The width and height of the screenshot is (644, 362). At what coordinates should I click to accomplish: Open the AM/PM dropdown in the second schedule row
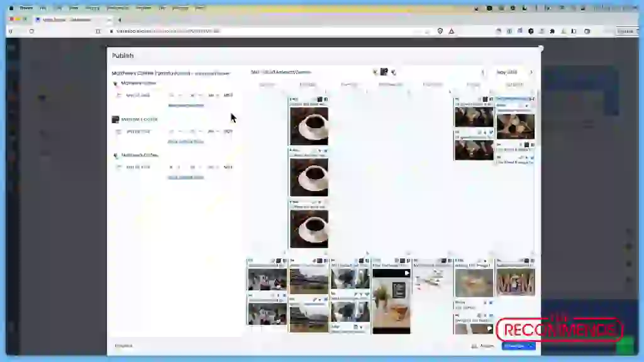[x=213, y=132]
